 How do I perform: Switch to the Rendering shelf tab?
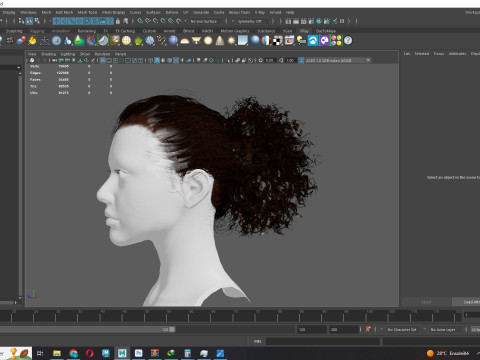pos(87,31)
